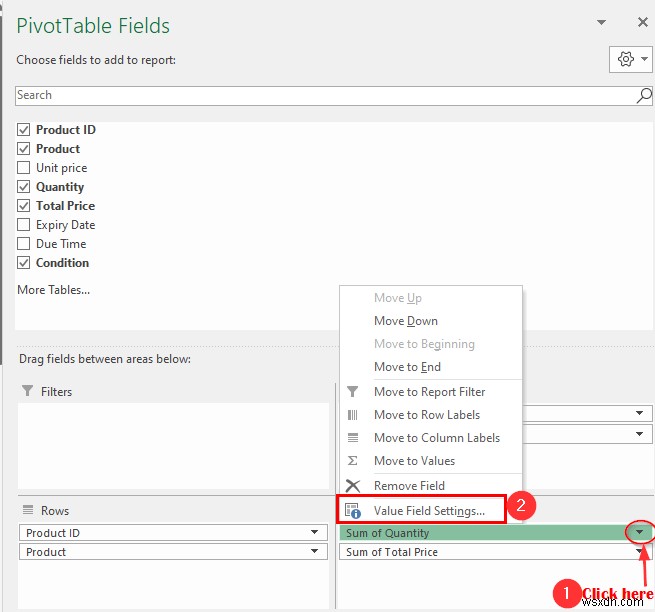This screenshot has height=612, width=655.
Task: Click the Move to Report Filter funnel icon
Action: pyautogui.click(x=353, y=391)
